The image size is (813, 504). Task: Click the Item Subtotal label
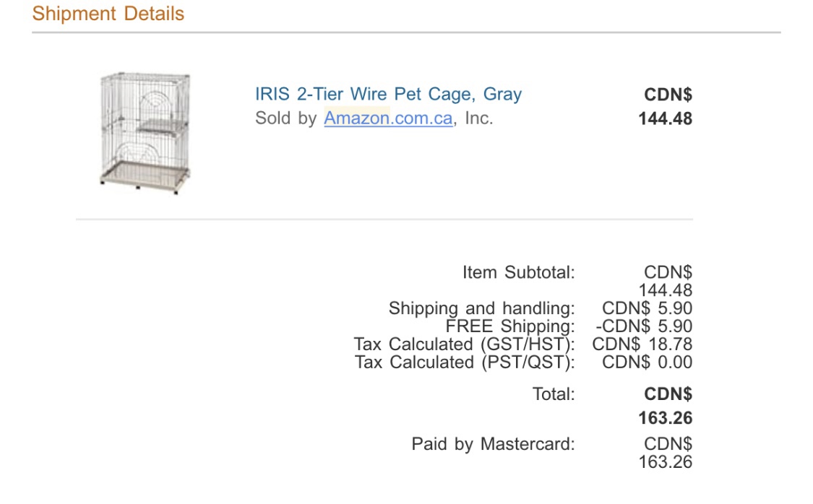point(518,272)
